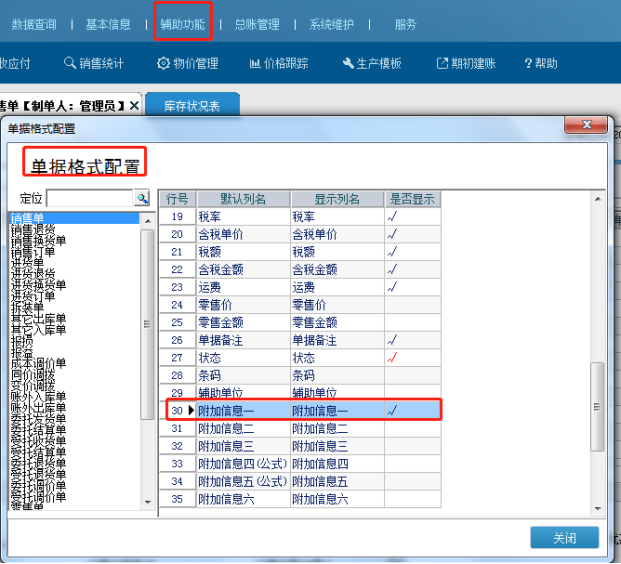This screenshot has width=621, height=564.
Task: Toggle 是否显示 for row 19 税率
Action: click(412, 217)
